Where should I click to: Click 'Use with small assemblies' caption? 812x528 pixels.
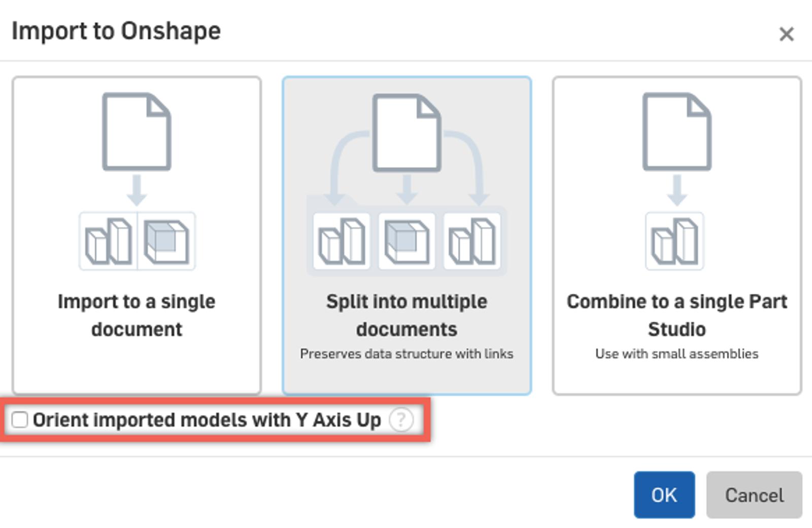click(676, 354)
